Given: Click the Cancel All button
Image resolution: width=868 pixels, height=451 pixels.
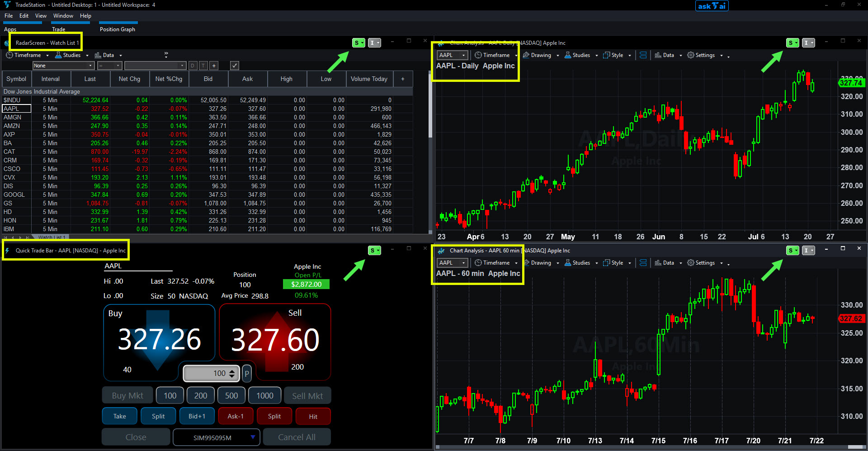Looking at the screenshot, I should point(297,437).
